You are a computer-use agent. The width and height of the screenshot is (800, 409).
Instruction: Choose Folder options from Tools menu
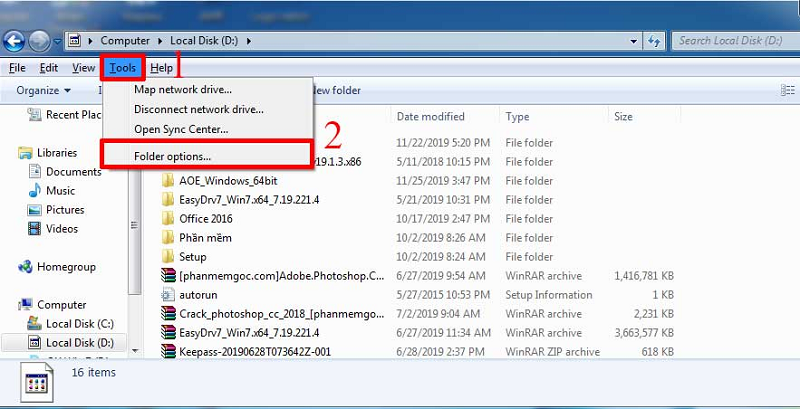pyautogui.click(x=172, y=156)
